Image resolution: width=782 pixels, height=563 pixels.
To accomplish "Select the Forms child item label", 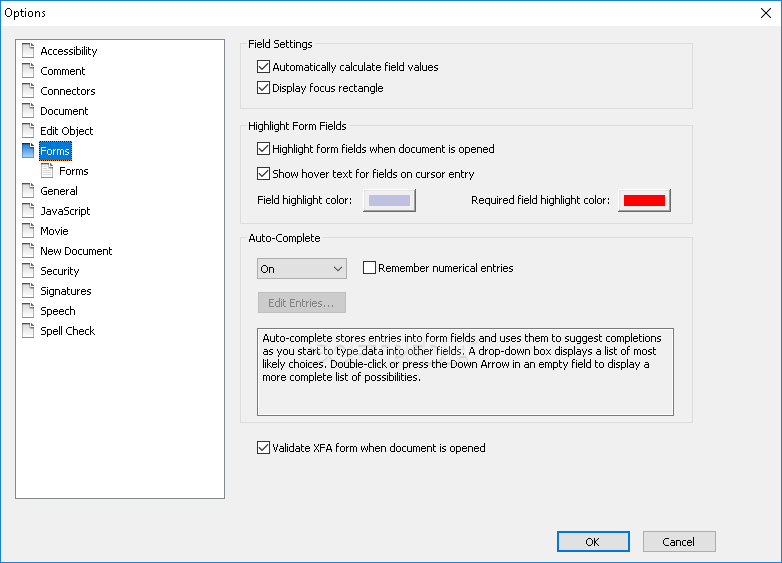I will point(74,171).
